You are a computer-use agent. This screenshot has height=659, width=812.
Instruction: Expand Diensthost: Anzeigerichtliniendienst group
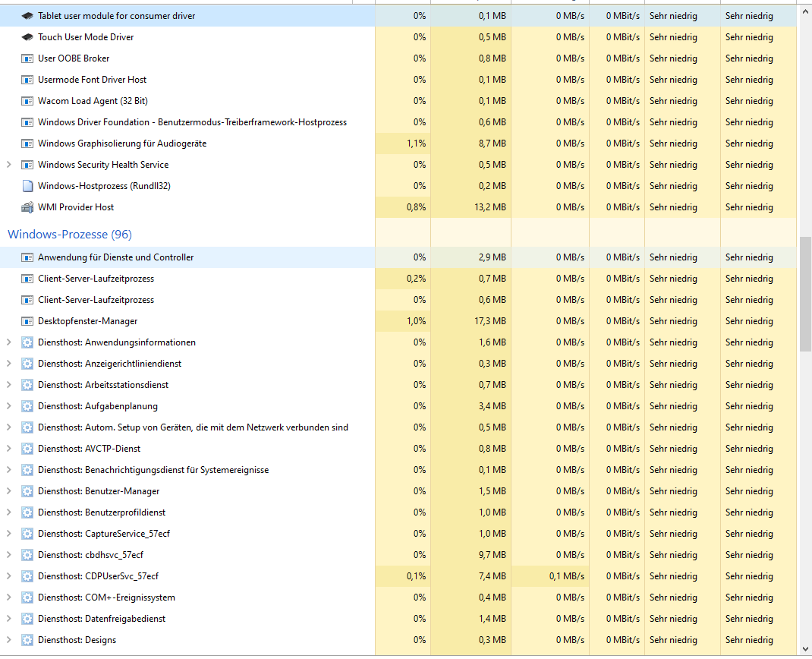point(9,364)
